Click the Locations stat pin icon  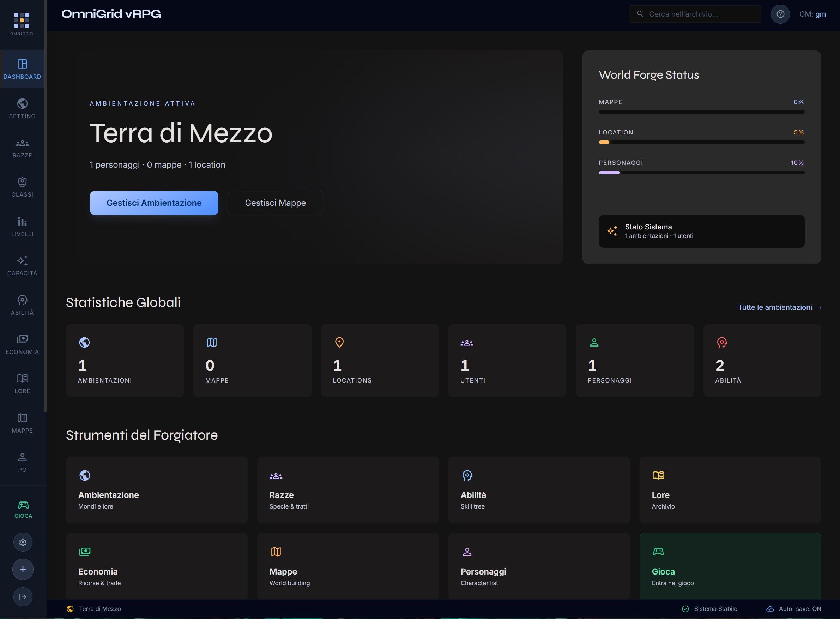click(x=339, y=342)
